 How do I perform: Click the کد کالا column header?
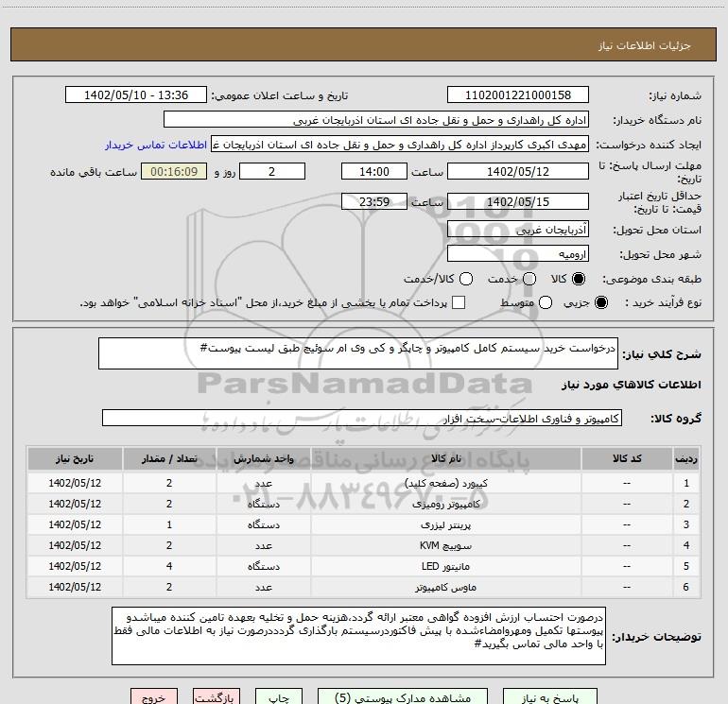[627, 458]
